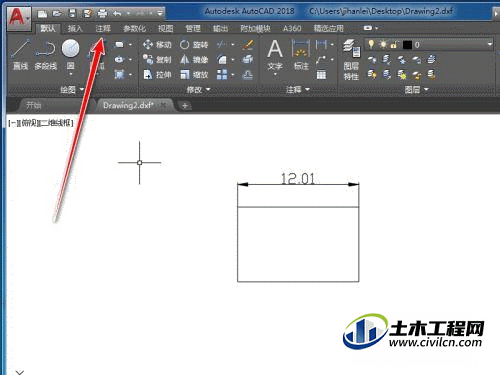Switch to the 视图 ribbon tab
The width and height of the screenshot is (500, 375).
[165, 28]
